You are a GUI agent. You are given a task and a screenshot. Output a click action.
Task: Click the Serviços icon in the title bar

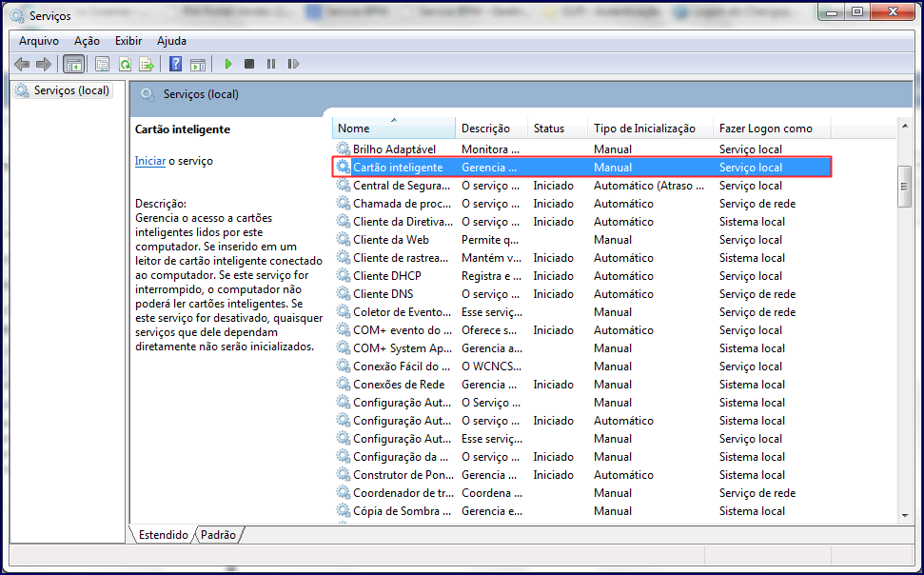[18, 16]
